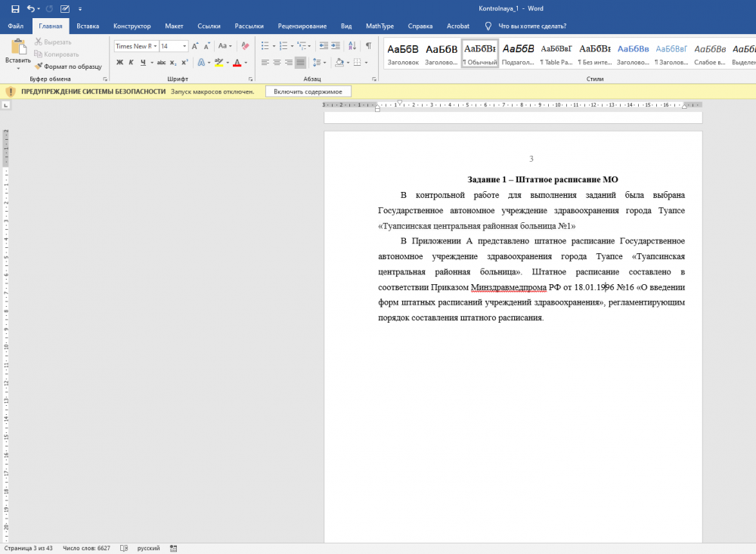Viewport: 756px width, 554px height.
Task: Show or hide paragraph marks
Action: [x=368, y=46]
